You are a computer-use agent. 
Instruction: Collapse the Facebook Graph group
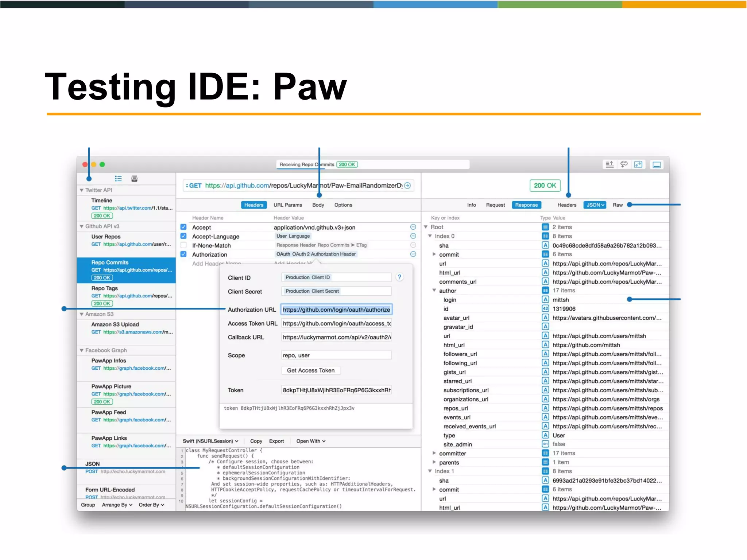[x=82, y=350]
